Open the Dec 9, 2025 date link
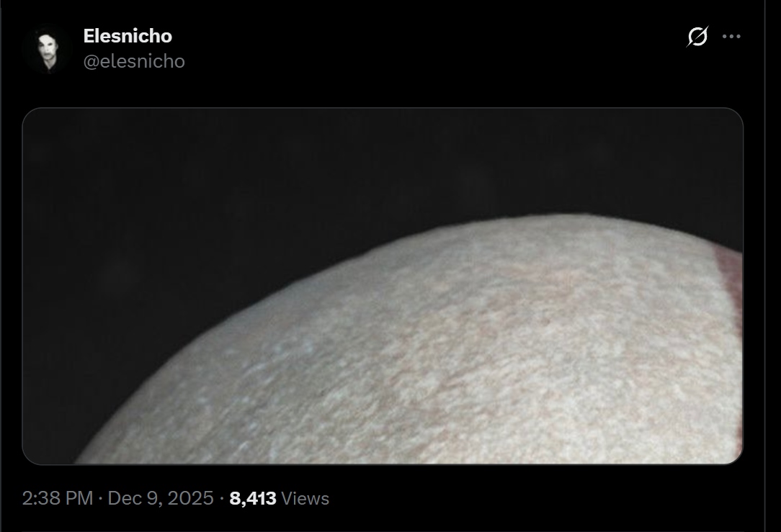Screen dimensions: 781x532 (161, 498)
